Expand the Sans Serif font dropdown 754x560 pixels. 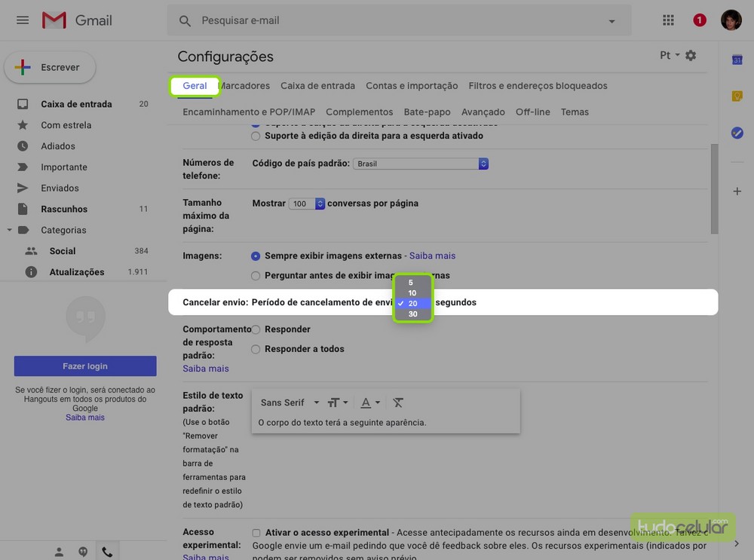pos(290,403)
